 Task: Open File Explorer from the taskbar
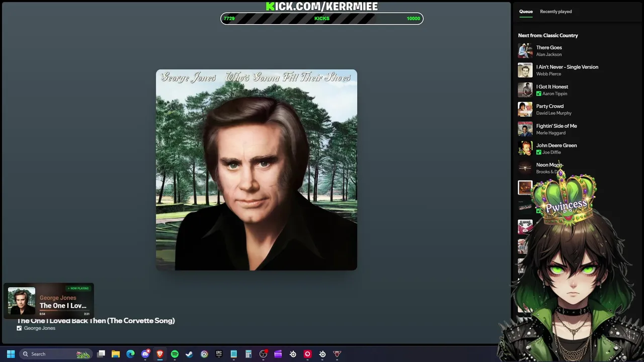click(116, 354)
